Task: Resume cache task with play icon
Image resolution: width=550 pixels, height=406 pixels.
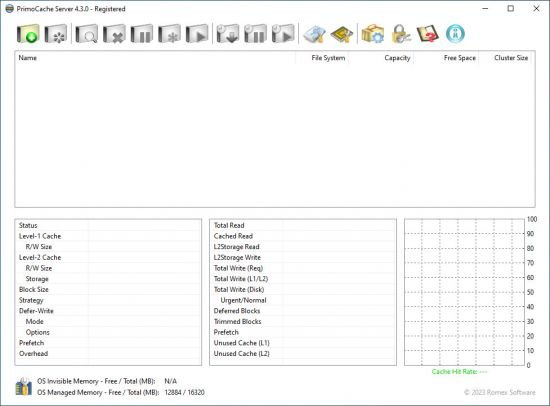Action: (197, 34)
